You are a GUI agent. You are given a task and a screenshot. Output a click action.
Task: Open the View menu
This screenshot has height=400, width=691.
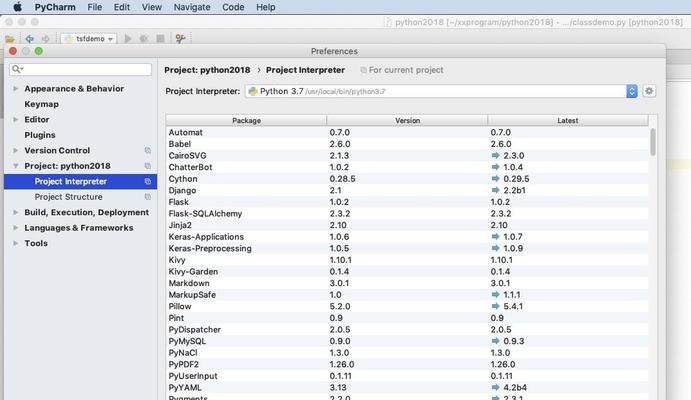152,7
